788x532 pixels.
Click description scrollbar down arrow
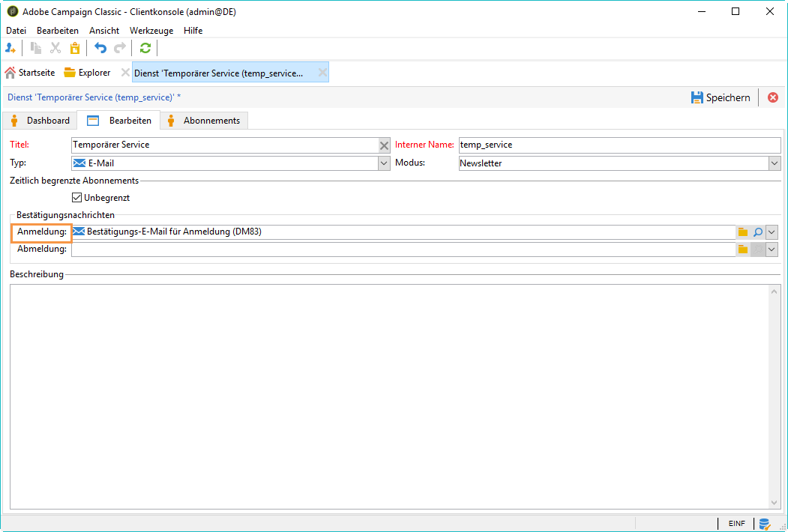pos(775,502)
